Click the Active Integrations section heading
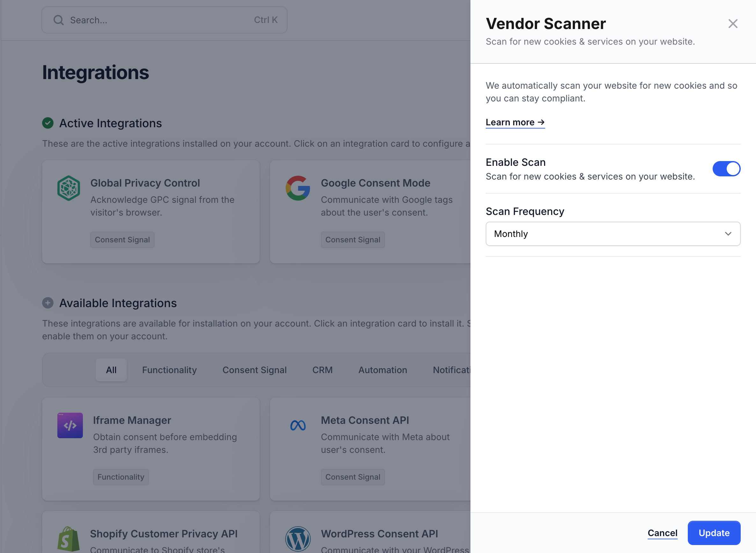The height and width of the screenshot is (553, 756). pyautogui.click(x=110, y=123)
